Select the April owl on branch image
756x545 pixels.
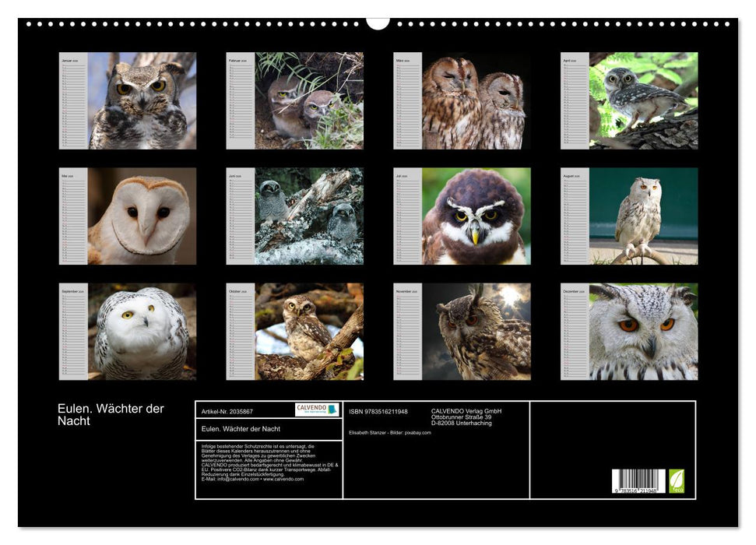[x=643, y=100]
